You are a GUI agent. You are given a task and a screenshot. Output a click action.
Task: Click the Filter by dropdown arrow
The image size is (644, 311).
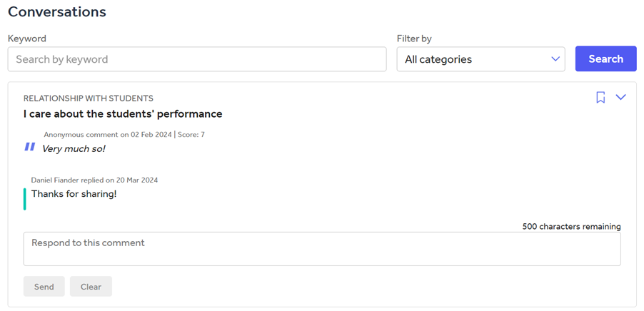click(x=555, y=59)
